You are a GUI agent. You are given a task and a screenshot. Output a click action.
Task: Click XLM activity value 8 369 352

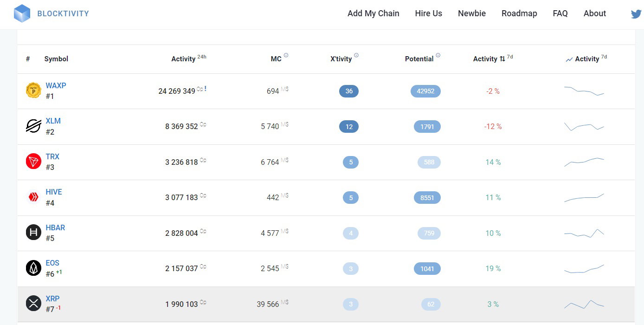[181, 126]
